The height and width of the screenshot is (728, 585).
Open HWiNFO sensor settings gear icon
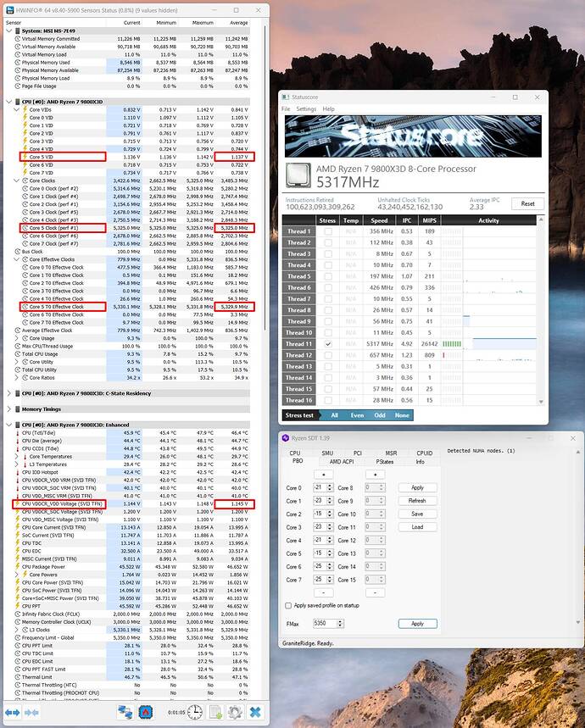[235, 712]
